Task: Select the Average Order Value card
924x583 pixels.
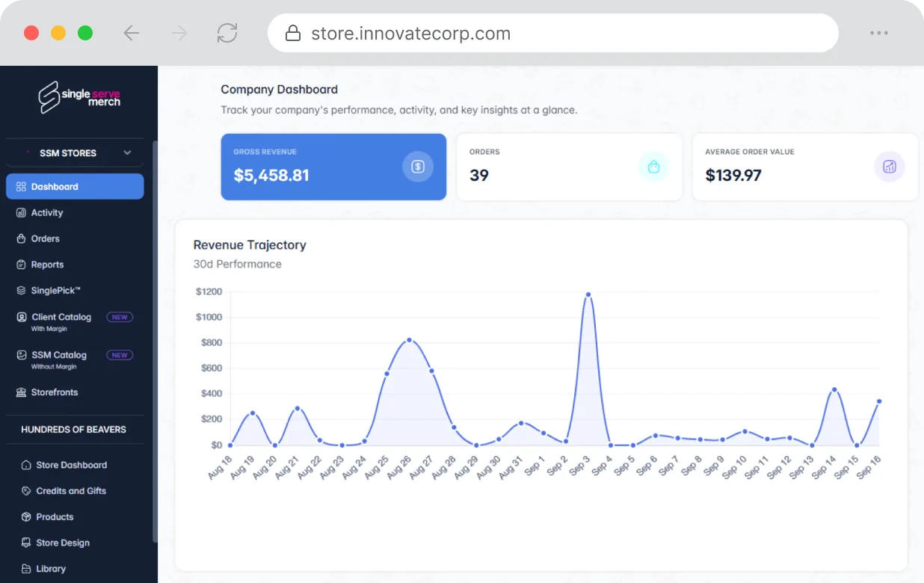Action: pos(805,167)
